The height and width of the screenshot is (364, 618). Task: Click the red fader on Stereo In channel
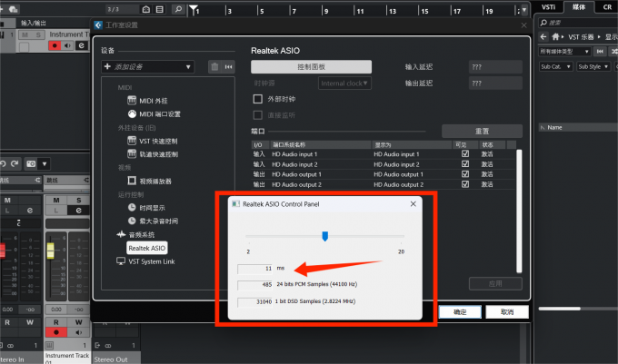coord(3,251)
